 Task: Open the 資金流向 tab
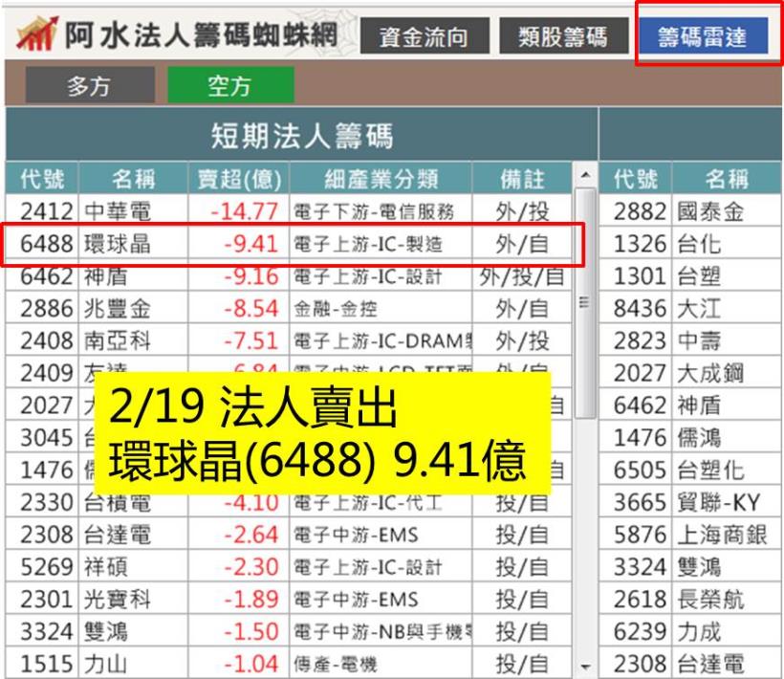pyautogui.click(x=425, y=36)
